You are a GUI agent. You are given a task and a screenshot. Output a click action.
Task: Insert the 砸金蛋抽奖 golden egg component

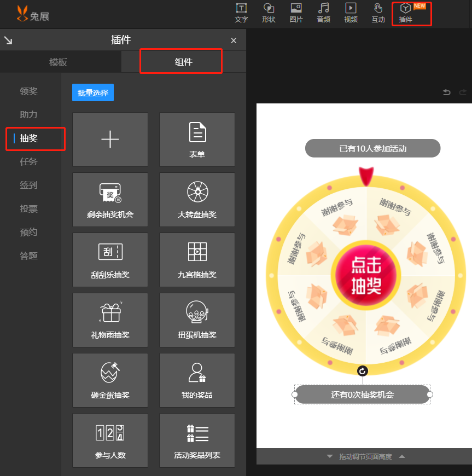point(110,380)
